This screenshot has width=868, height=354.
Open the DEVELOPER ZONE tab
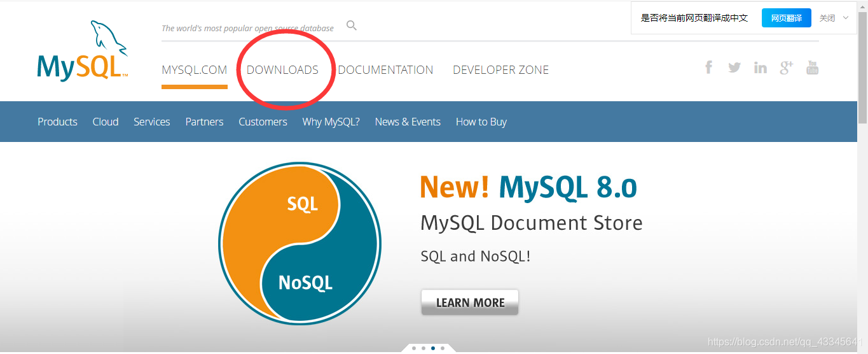click(x=501, y=70)
